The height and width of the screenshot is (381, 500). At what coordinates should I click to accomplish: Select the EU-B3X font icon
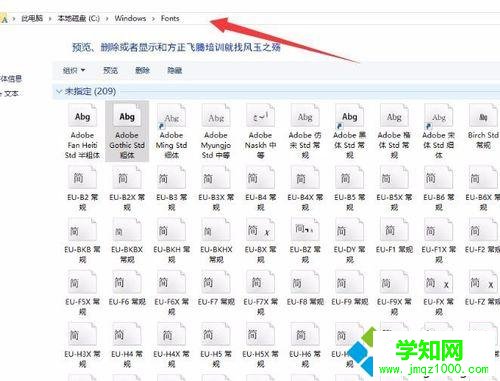point(216,178)
